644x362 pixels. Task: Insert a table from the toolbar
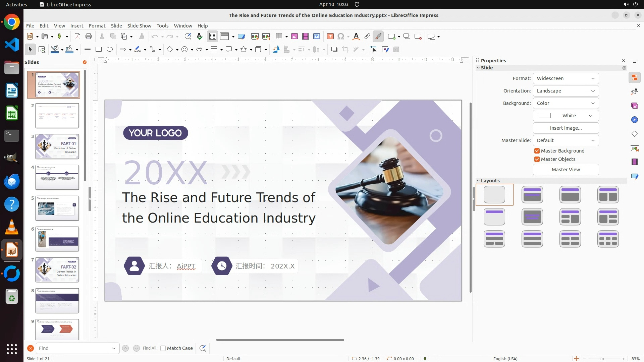tap(279, 37)
